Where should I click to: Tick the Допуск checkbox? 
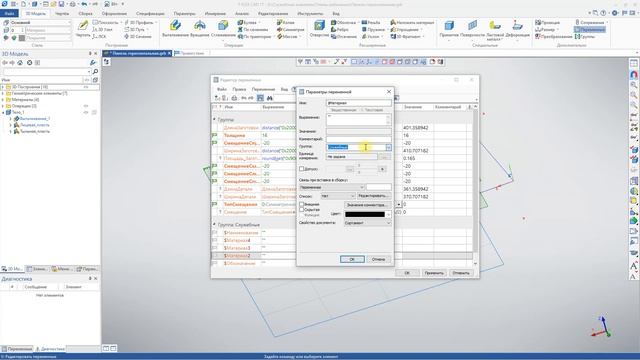[302, 169]
